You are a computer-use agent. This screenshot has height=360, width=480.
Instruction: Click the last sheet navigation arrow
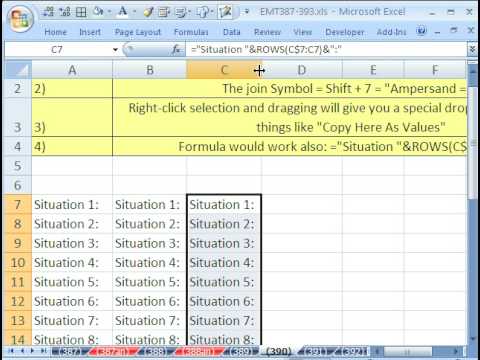point(43,351)
